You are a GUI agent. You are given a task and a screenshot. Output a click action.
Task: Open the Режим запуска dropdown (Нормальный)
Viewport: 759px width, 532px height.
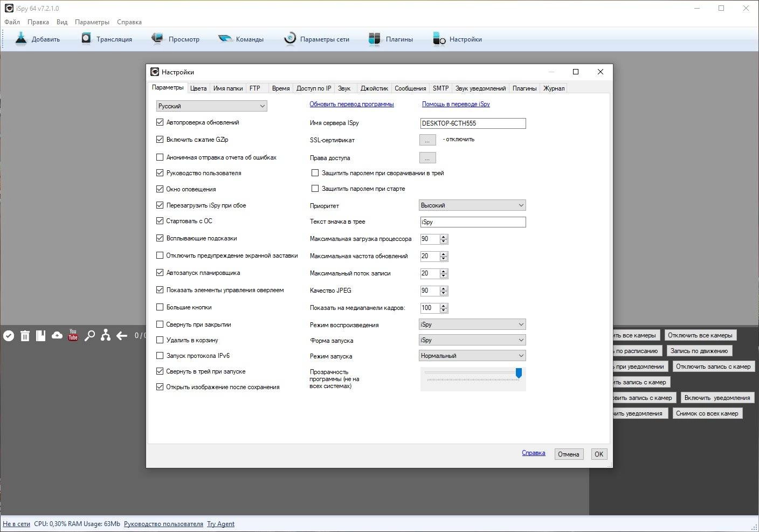(x=472, y=356)
